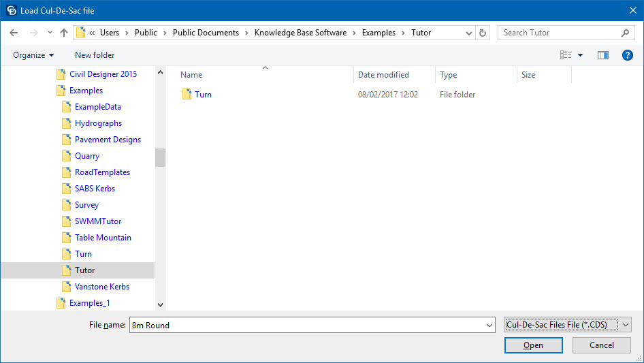Select Hydrographs folder in the tree
The image size is (644, 363).
pyautogui.click(x=98, y=123)
